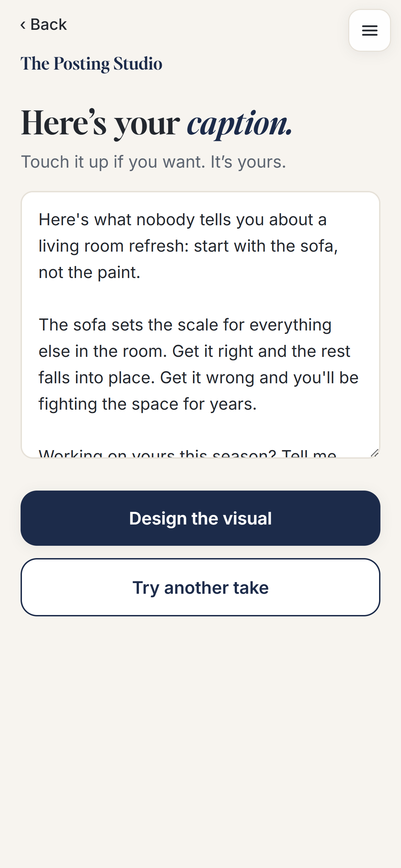
Task: Place cursor in the 'Here's what nobody tells you' paragraph
Action: 189,246
